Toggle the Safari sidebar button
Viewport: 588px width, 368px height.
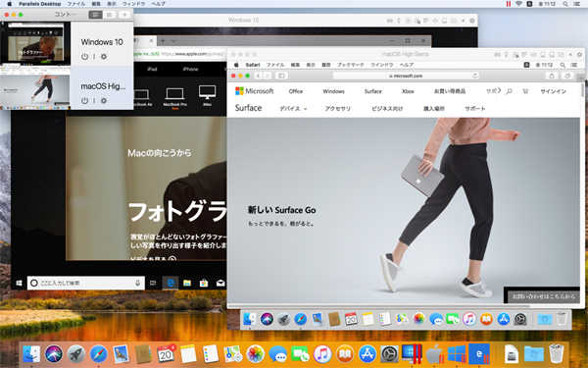[281, 76]
